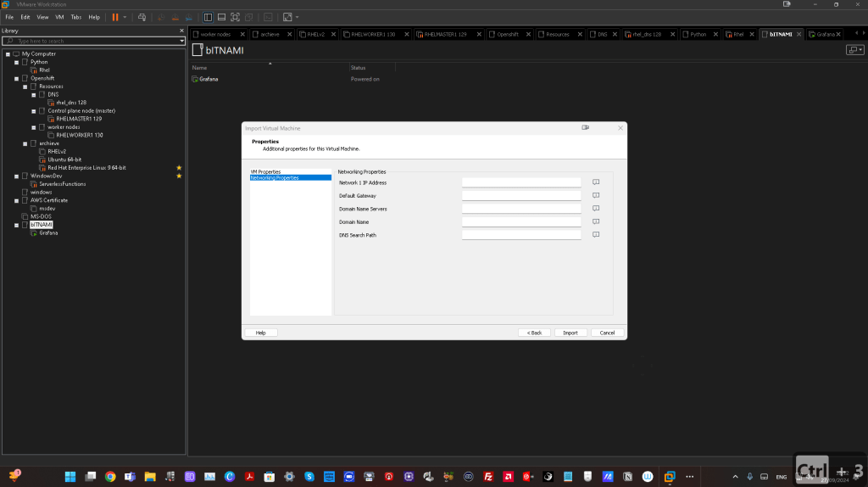This screenshot has height=487, width=868.
Task: Switch to the worker nodes tab
Action: tap(215, 34)
